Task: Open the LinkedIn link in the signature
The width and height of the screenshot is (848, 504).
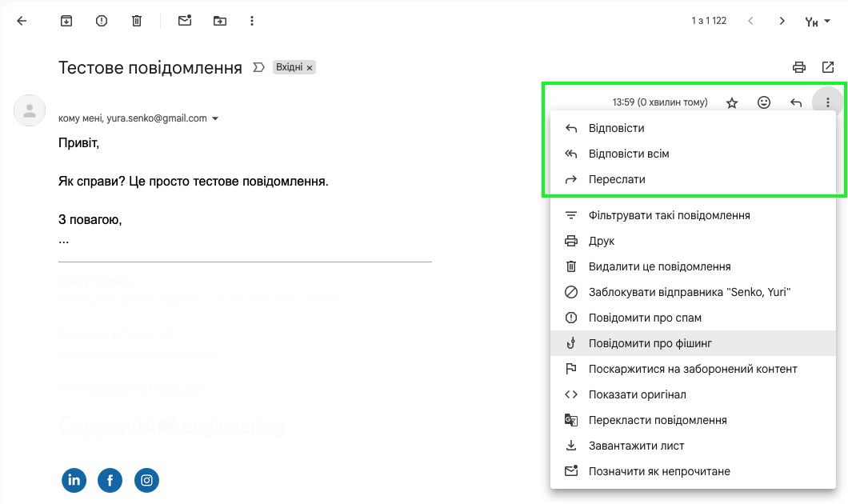Action: click(74, 480)
